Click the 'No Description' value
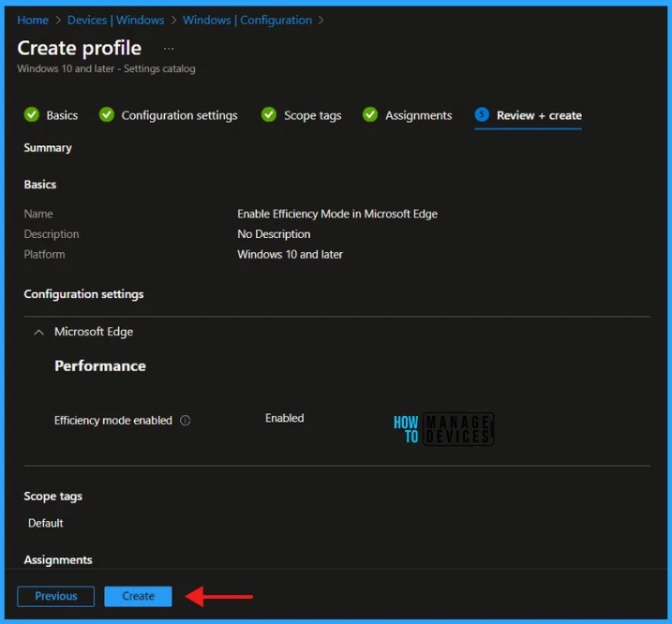672x624 pixels. click(274, 234)
